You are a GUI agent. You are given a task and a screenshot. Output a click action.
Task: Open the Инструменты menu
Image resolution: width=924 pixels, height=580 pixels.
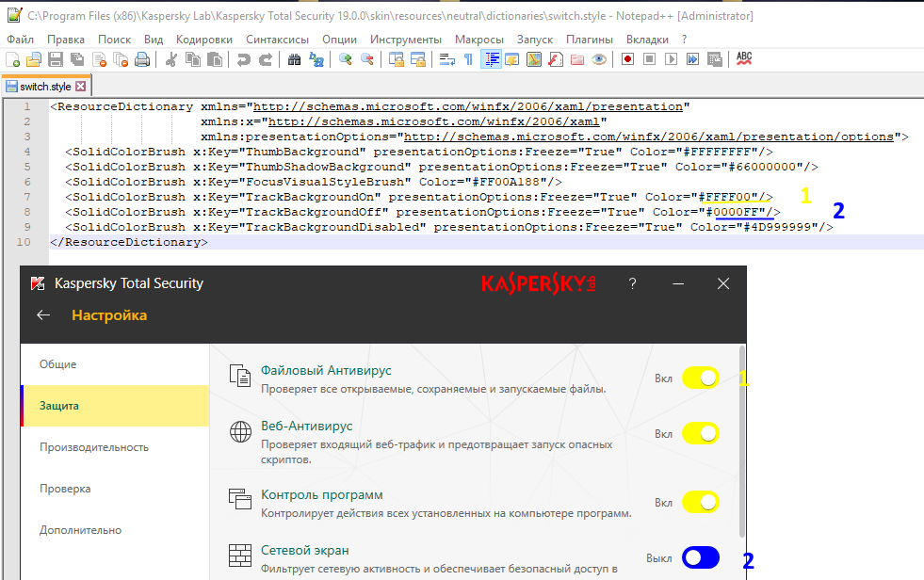[405, 40]
